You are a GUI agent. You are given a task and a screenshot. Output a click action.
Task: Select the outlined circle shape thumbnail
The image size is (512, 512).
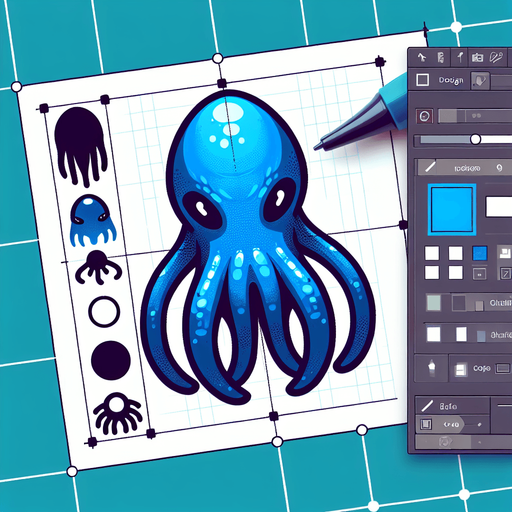tap(104, 312)
